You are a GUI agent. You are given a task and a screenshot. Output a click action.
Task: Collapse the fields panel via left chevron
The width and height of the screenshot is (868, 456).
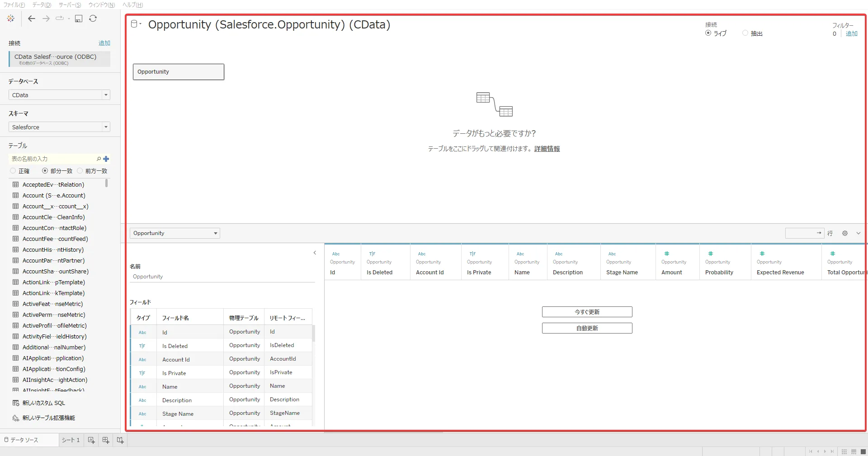point(315,253)
